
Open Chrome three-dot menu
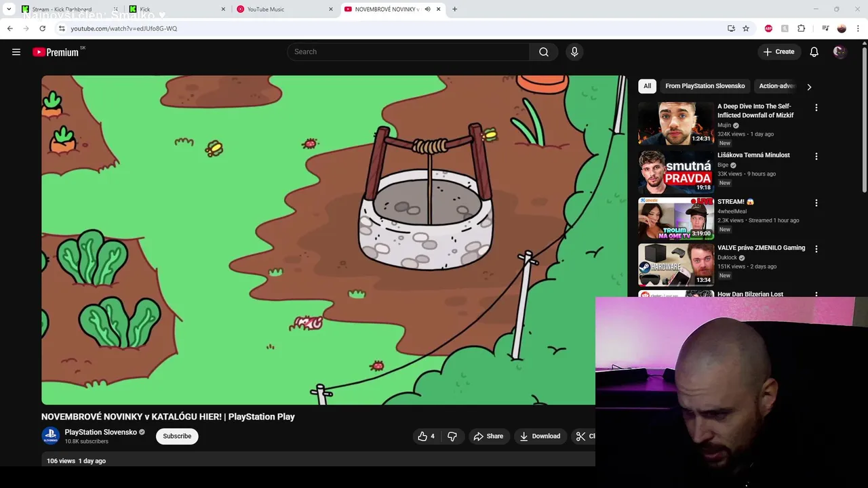pos(859,28)
